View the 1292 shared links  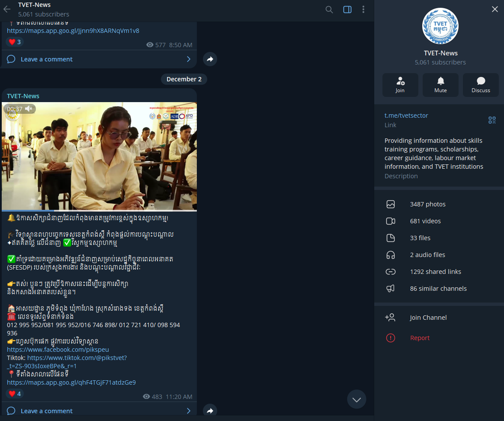[x=435, y=272]
